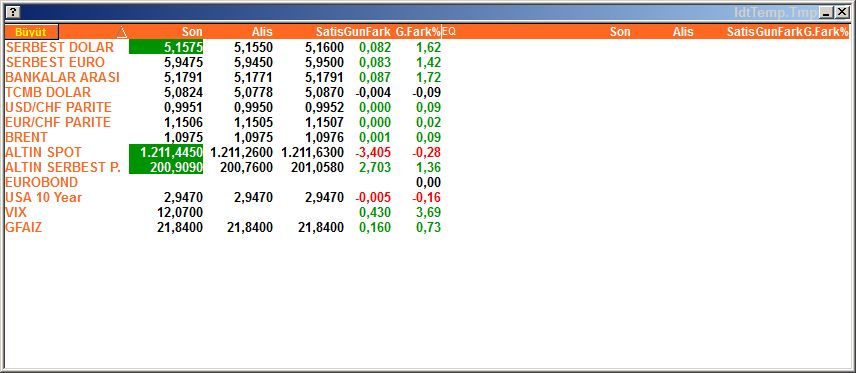Click ALTIN SPOT Alis value 1.211,2600
The image size is (856, 373).
[242, 152]
